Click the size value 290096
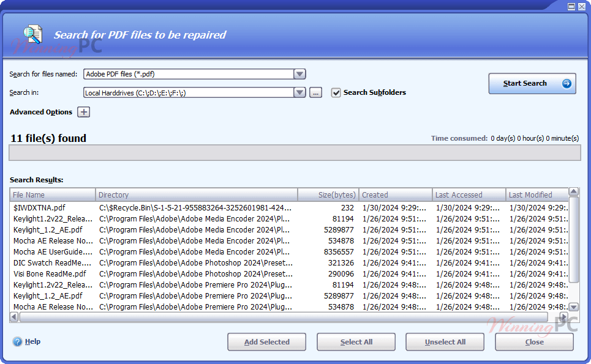591x364 pixels. pos(341,273)
